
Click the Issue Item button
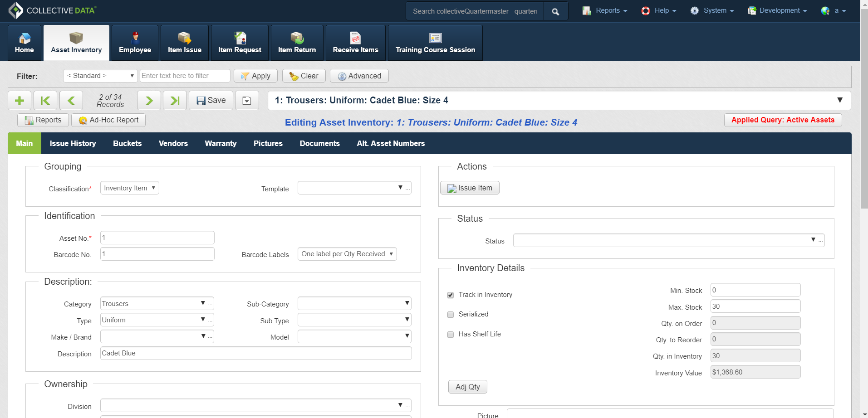pyautogui.click(x=470, y=188)
